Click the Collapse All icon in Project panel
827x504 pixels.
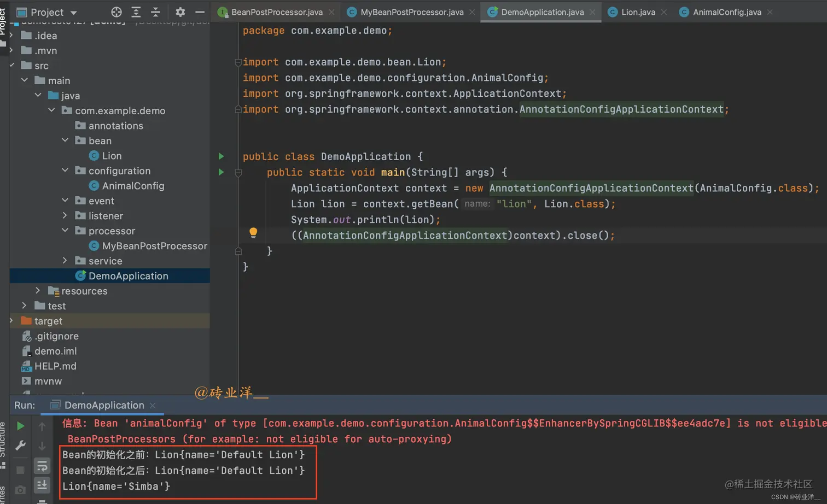[x=155, y=12]
